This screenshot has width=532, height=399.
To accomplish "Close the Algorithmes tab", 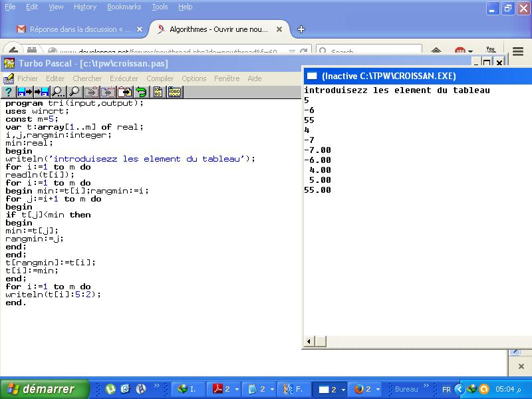I will pyautogui.click(x=279, y=29).
